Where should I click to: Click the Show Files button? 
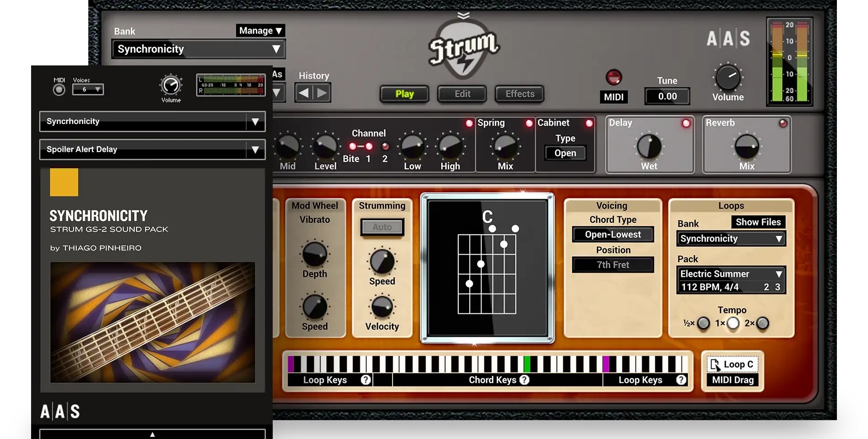758,222
